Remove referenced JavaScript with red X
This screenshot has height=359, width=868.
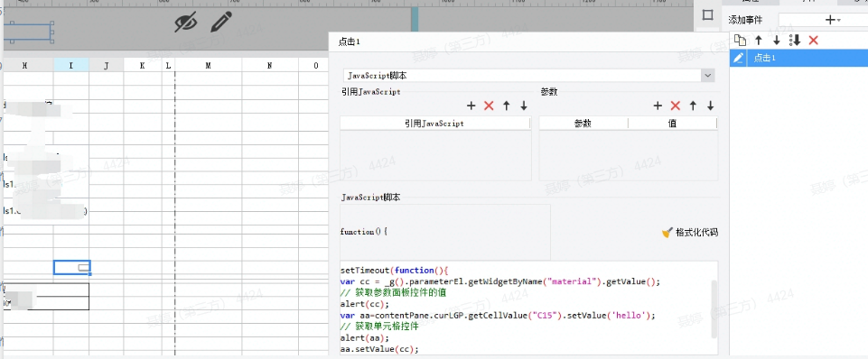[x=489, y=106]
